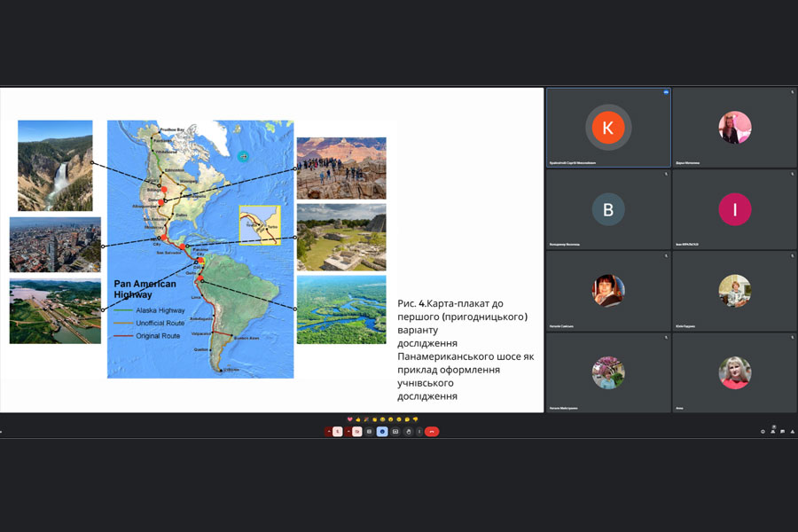The height and width of the screenshot is (532, 798).
Task: Send the thumbs down reaction
Action: click(x=415, y=419)
